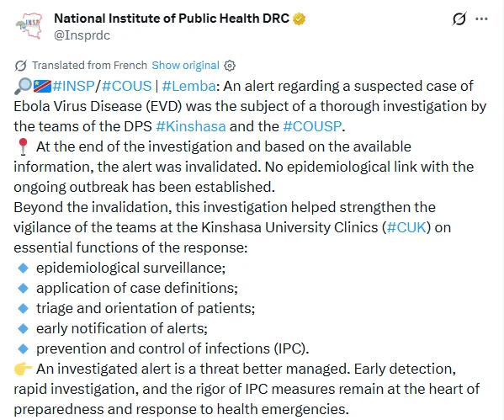Click the Translated from French label
The height and width of the screenshot is (420, 504).
click(89, 66)
